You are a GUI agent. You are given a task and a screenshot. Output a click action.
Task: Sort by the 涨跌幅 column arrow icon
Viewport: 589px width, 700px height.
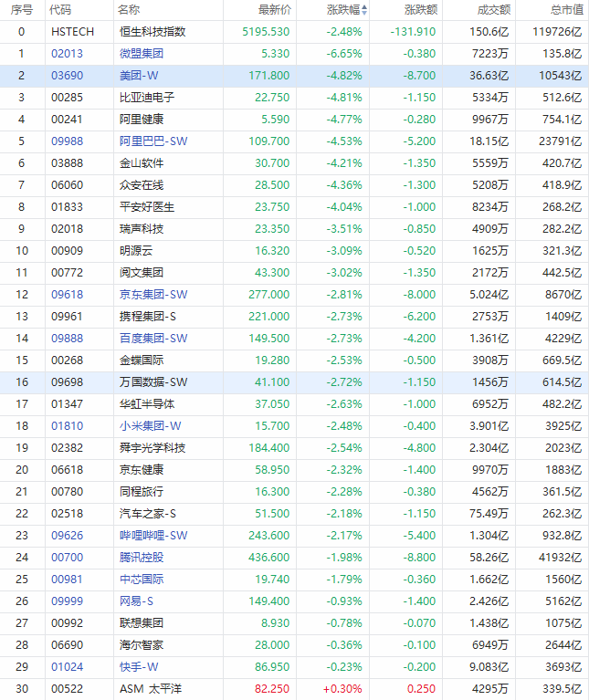[364, 10]
